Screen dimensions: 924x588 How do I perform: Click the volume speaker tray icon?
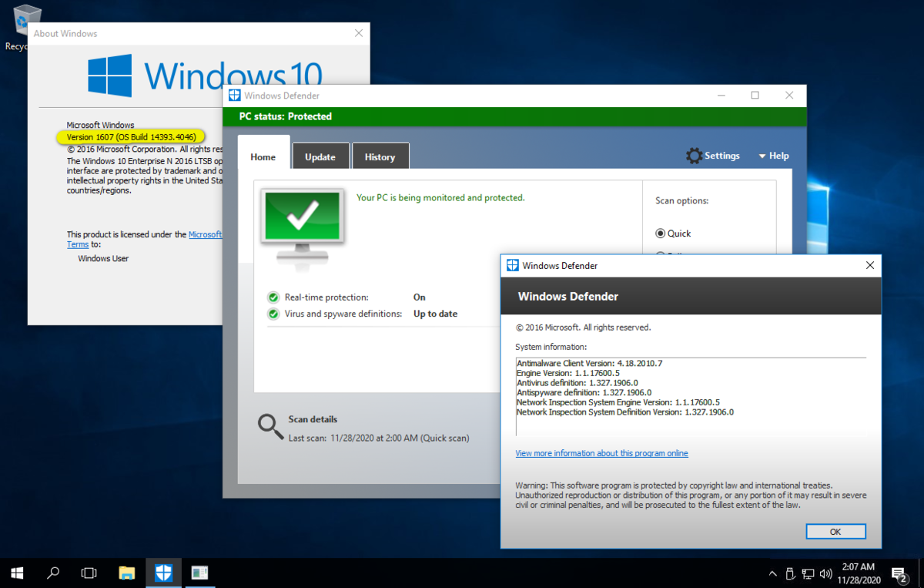click(825, 573)
